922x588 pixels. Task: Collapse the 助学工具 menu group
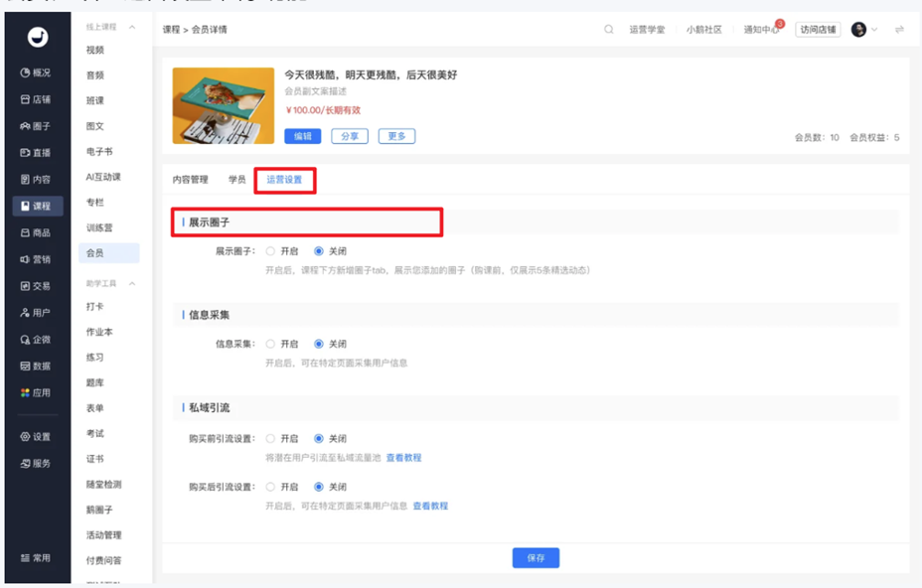click(x=132, y=283)
